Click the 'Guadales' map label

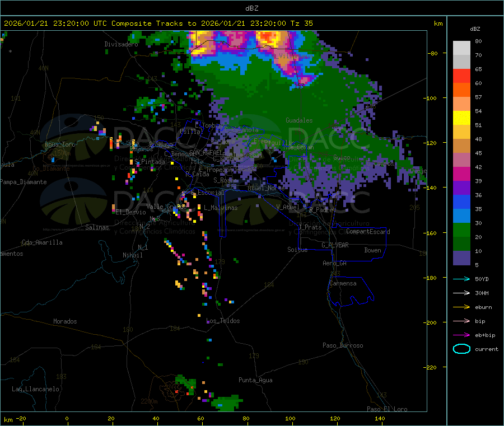pos(299,120)
